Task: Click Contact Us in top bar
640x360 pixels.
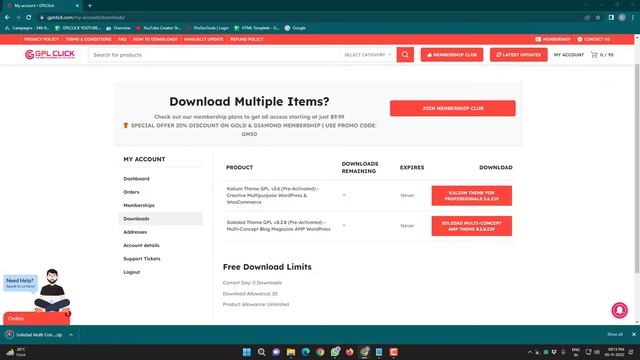Action: pos(593,39)
